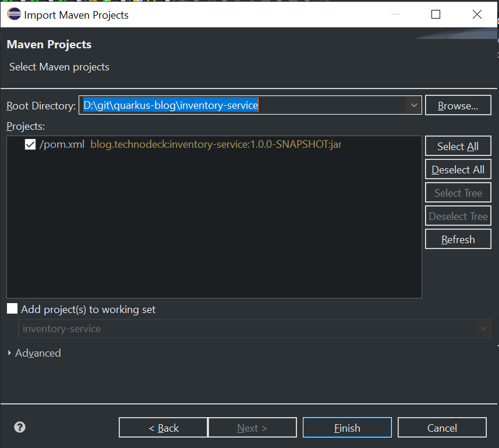Click the help question mark icon
This screenshot has height=448, width=499.
(x=20, y=427)
